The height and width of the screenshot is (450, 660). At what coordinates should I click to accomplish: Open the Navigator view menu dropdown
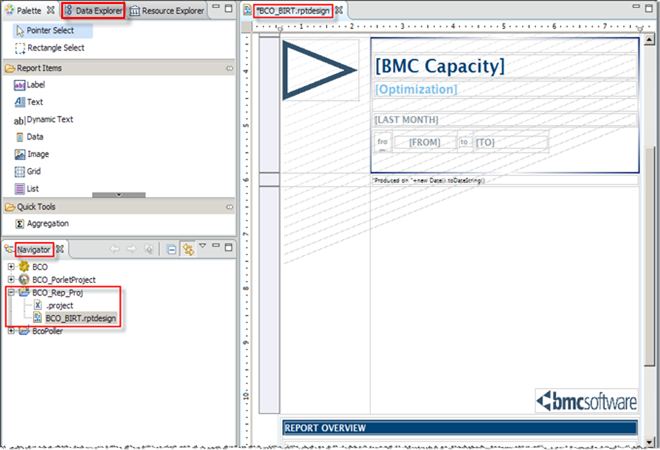pos(202,246)
